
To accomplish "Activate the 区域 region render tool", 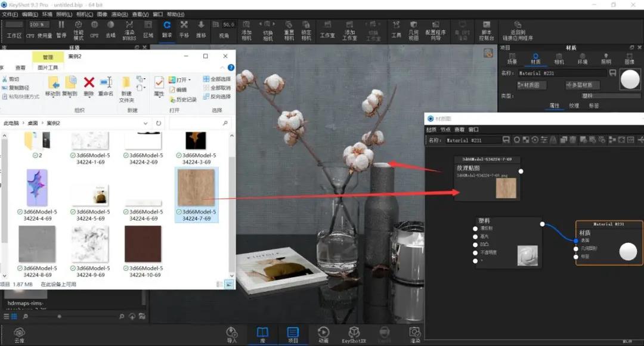I will click(148, 30).
